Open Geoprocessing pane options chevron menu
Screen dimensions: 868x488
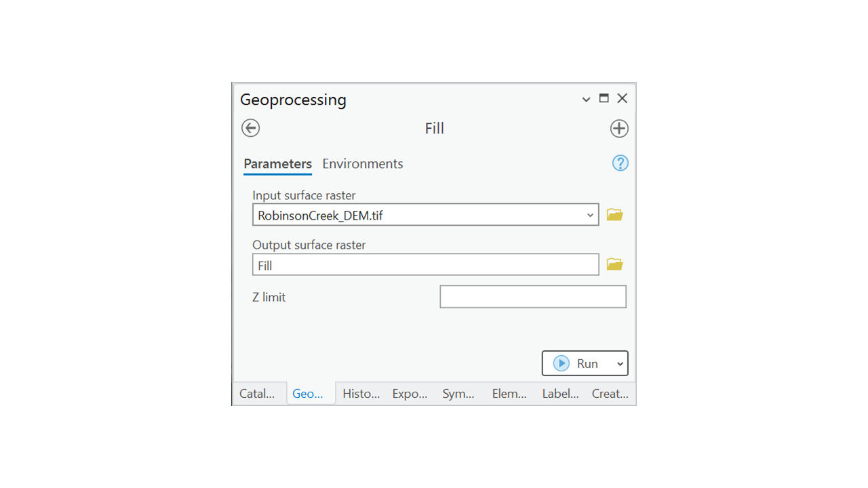click(x=586, y=100)
